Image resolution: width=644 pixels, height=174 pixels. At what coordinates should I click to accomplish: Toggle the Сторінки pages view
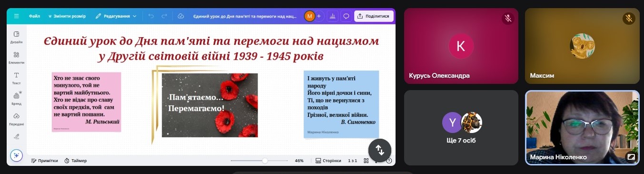328,161
